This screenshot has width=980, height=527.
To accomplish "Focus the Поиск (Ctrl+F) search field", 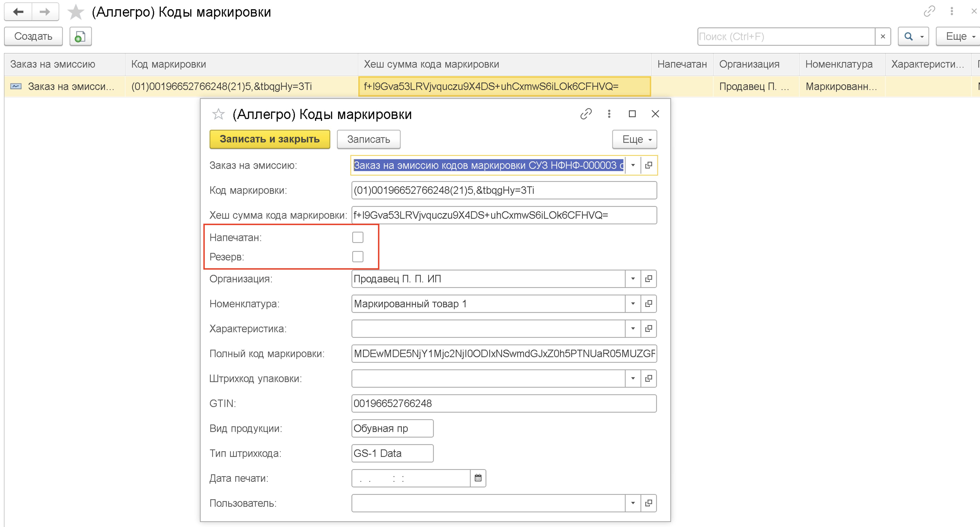I will tap(786, 37).
